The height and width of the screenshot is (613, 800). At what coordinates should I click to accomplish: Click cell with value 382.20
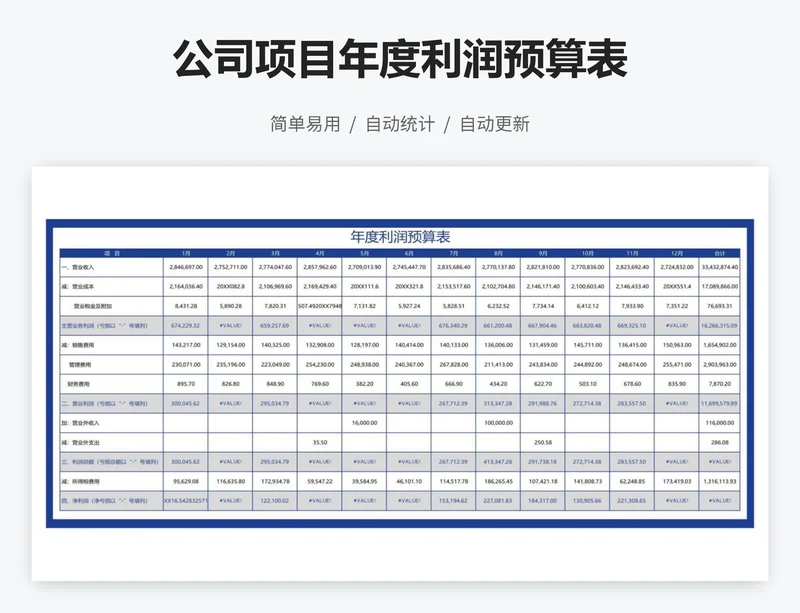click(364, 384)
